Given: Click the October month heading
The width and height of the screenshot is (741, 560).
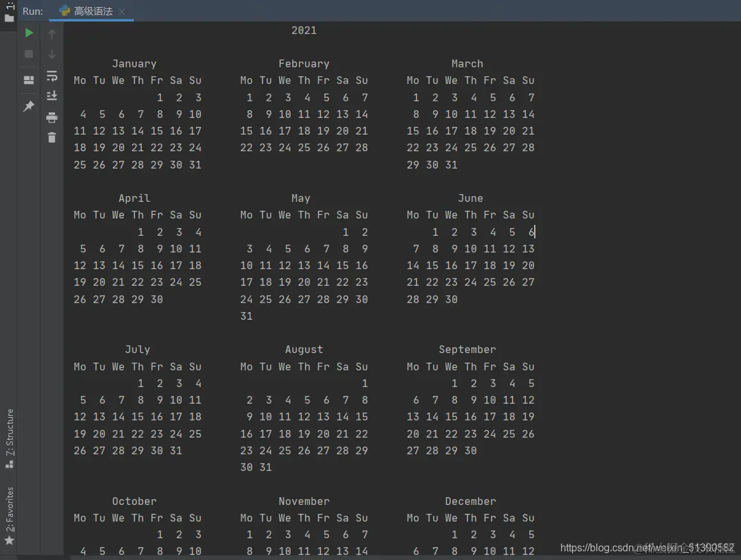Looking at the screenshot, I should coord(134,501).
